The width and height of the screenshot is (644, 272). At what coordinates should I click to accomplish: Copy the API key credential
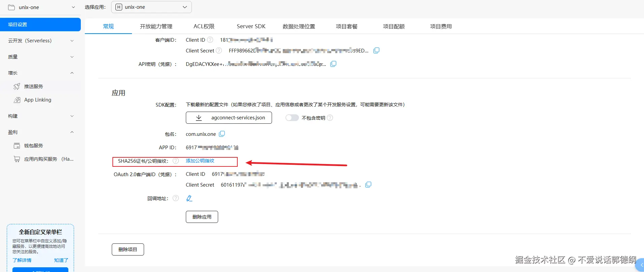click(333, 64)
